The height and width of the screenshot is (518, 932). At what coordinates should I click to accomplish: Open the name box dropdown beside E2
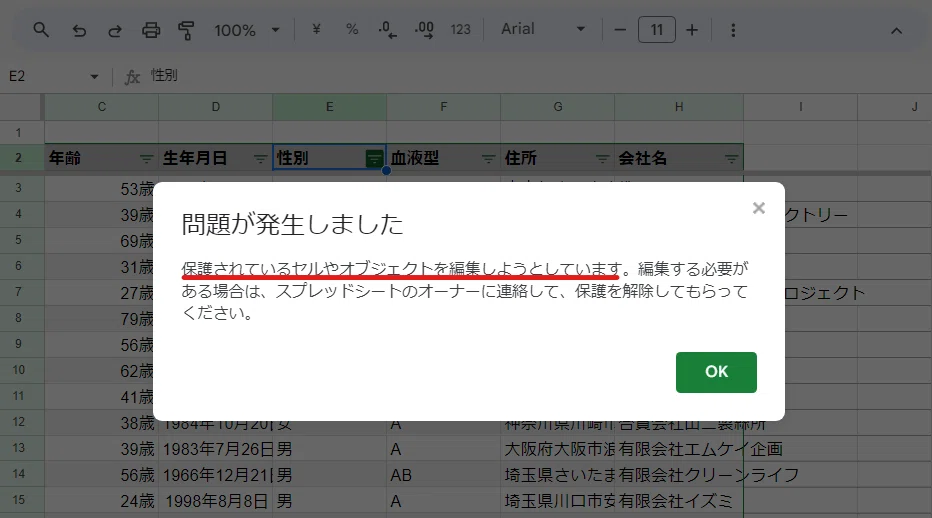click(94, 76)
